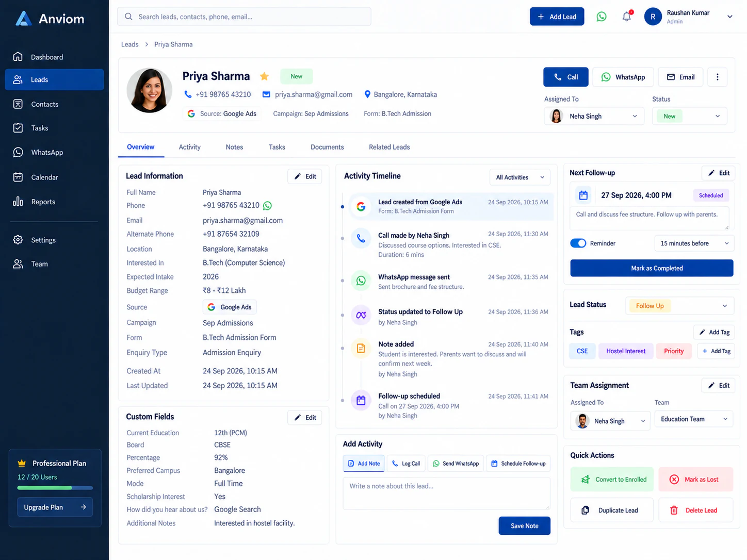Open Calendar in the sidebar

(54, 177)
